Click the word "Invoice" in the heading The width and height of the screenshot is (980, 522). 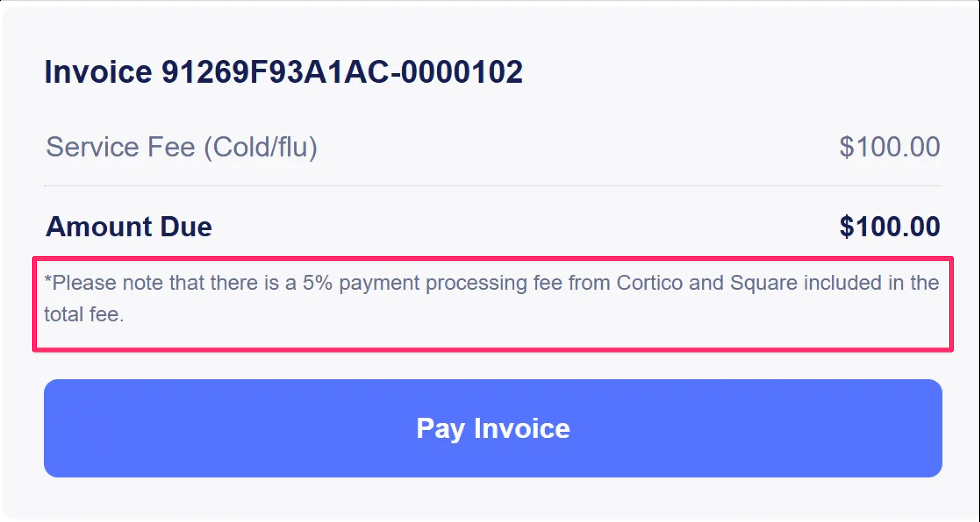[x=98, y=72]
